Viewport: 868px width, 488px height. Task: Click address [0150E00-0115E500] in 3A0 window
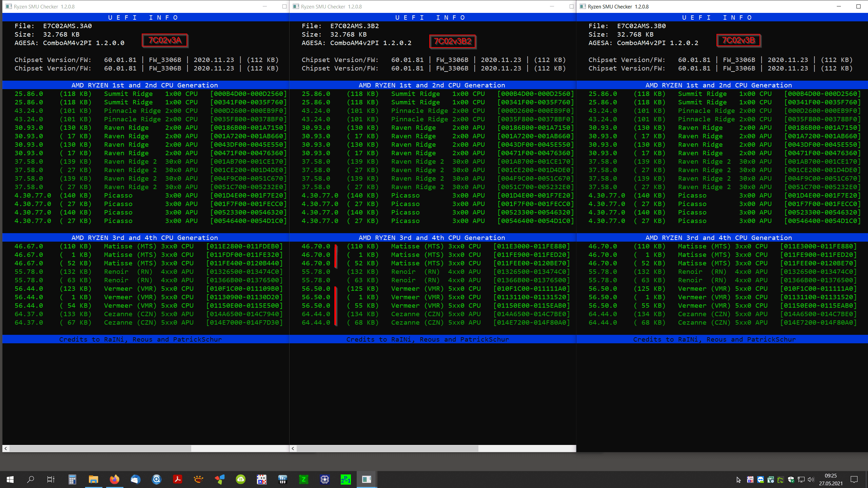tap(244, 306)
